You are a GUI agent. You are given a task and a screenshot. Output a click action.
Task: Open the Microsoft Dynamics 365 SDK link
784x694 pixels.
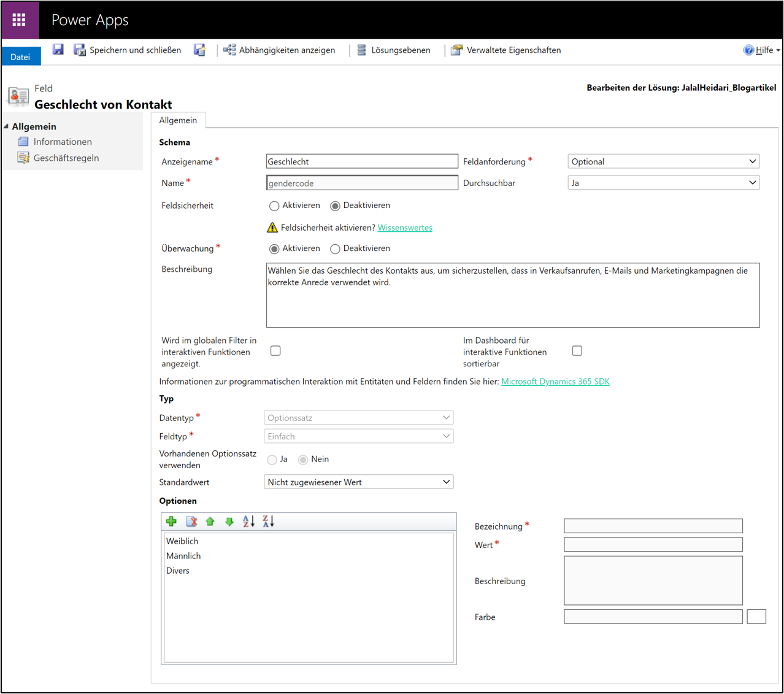pos(555,382)
